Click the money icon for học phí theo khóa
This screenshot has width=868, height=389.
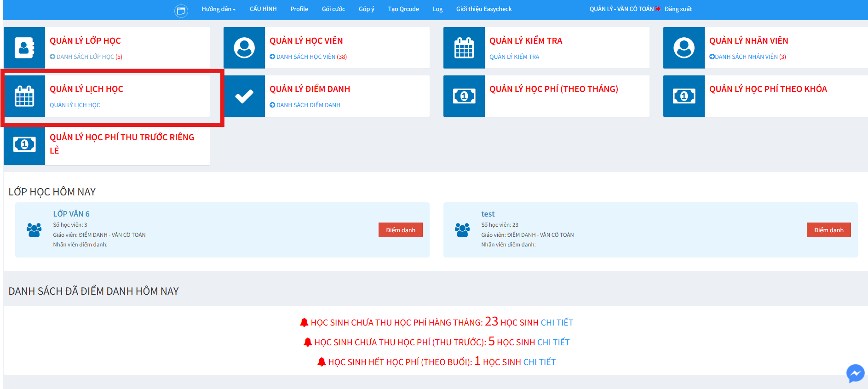coord(684,96)
